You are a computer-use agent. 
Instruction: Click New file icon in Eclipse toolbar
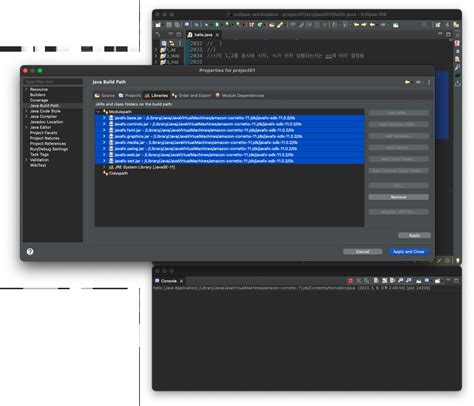point(158,25)
